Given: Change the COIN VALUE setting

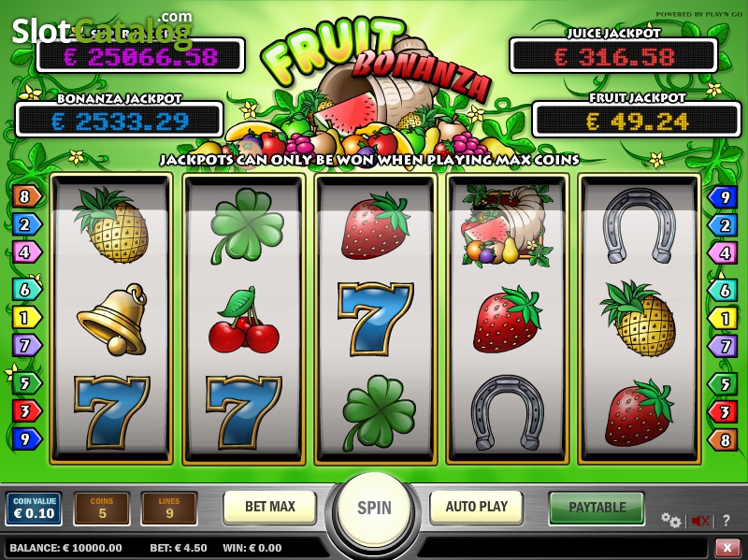Looking at the screenshot, I should [35, 509].
